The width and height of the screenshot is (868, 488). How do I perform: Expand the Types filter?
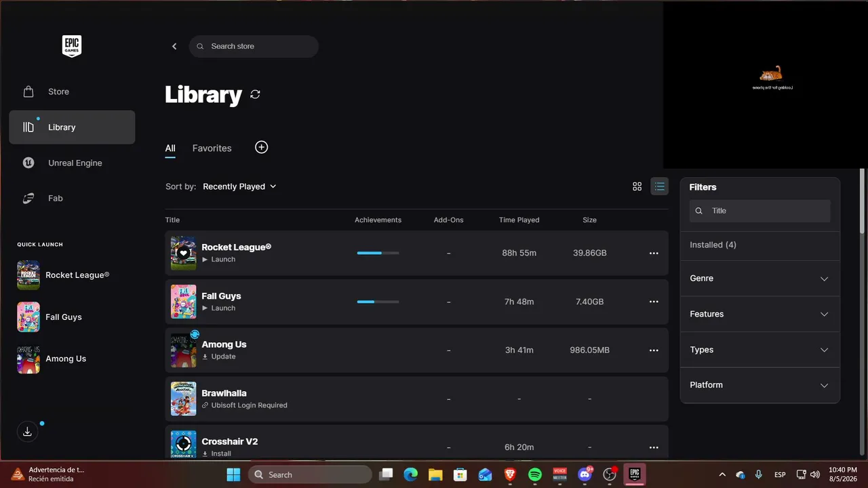pyautogui.click(x=759, y=350)
